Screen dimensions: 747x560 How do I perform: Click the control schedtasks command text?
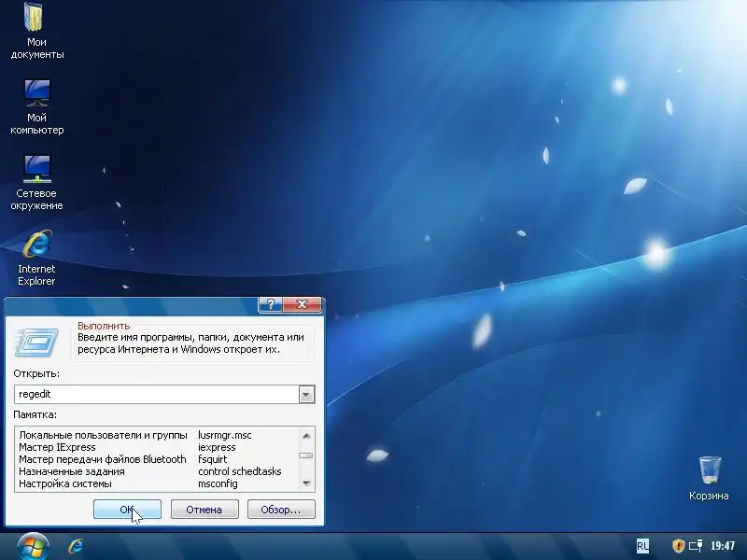[240, 471]
